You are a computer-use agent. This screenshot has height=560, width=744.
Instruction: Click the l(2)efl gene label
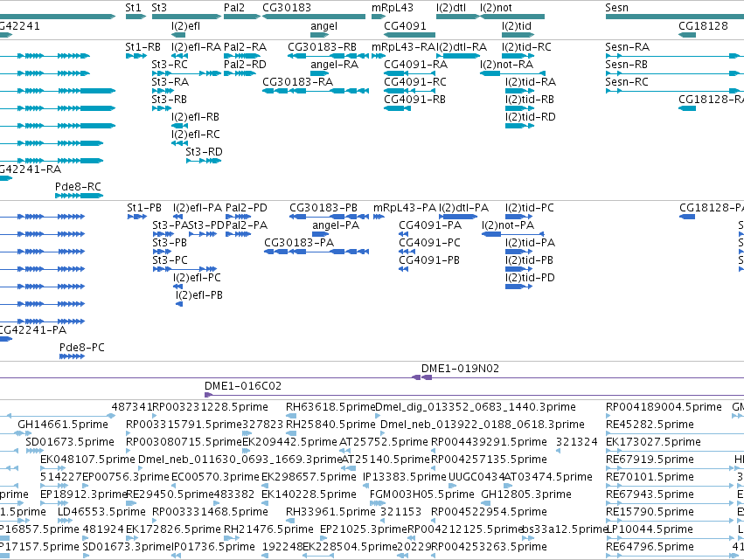click(185, 25)
